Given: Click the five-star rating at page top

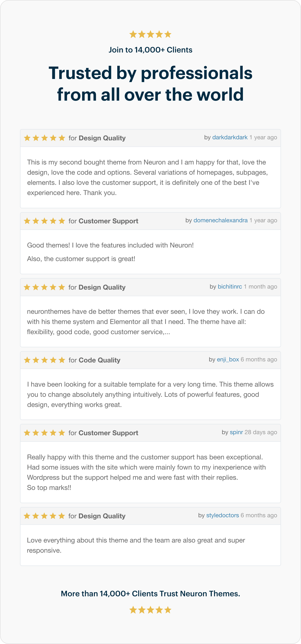Looking at the screenshot, I should click(x=150, y=34).
